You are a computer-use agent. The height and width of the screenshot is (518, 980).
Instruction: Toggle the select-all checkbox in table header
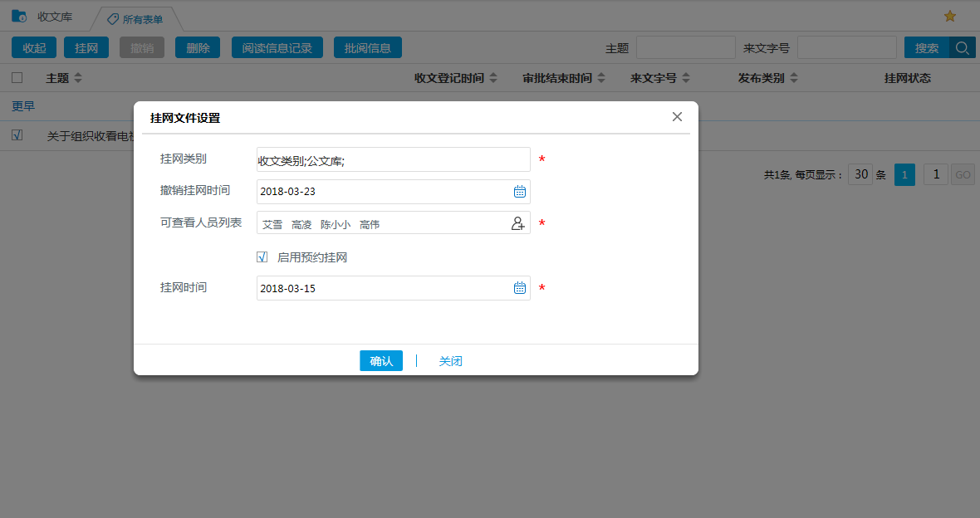pyautogui.click(x=16, y=76)
